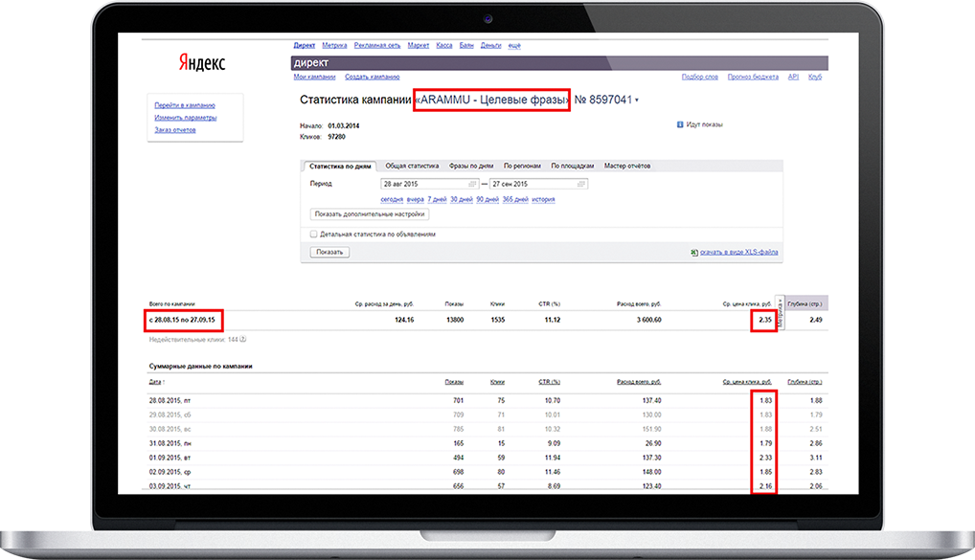
Task: Open Деньги from top bar
Action: (490, 45)
